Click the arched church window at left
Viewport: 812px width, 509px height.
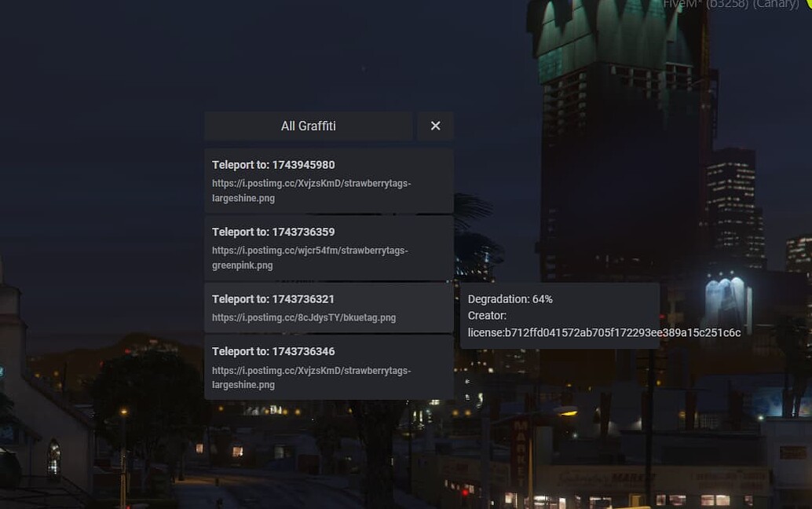tap(54, 457)
